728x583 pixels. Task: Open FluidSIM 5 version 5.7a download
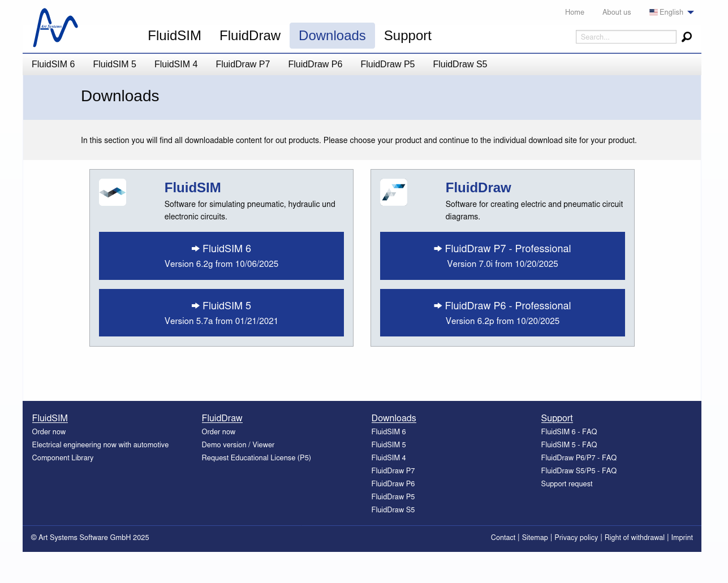tap(221, 313)
